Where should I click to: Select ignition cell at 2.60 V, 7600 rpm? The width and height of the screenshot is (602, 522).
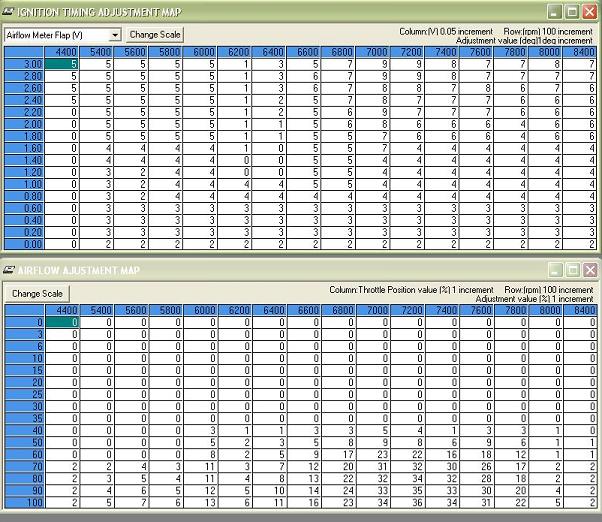pos(476,88)
